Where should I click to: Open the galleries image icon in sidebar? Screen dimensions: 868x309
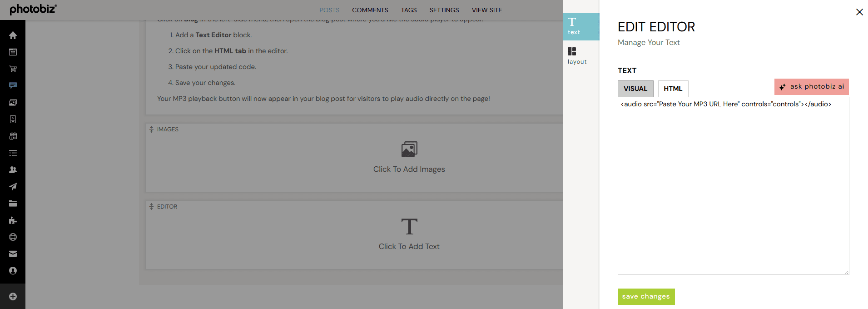click(13, 103)
